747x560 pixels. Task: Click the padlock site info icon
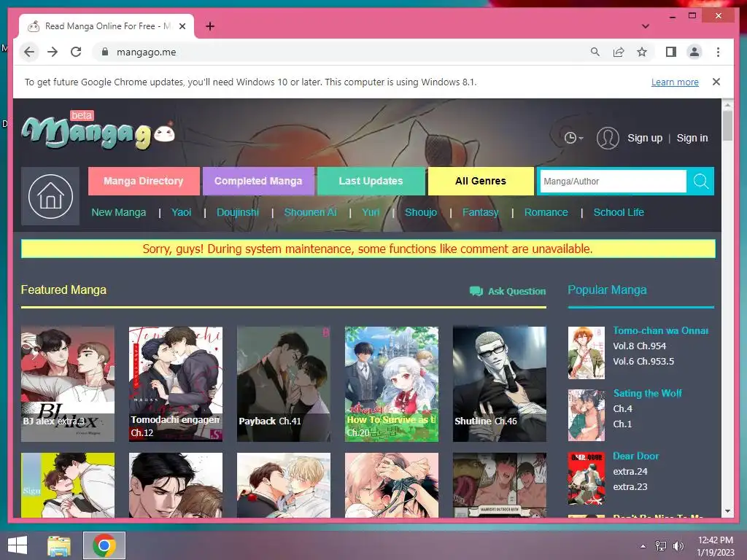pyautogui.click(x=105, y=52)
